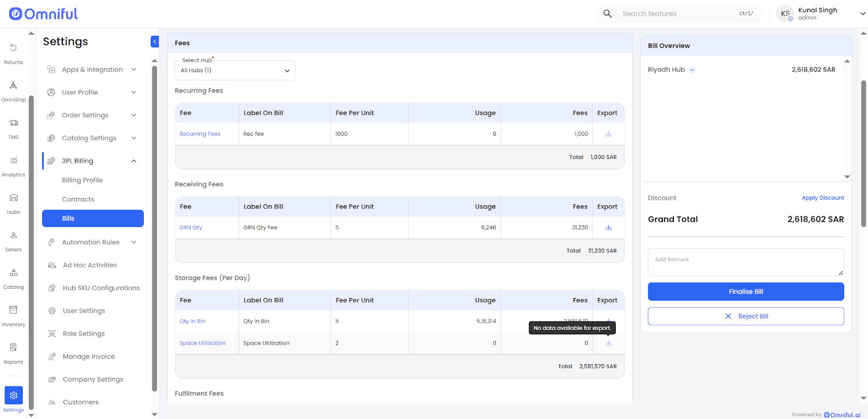This screenshot has width=868, height=419.
Task: Open the Inventory sidebar icon
Action: coord(13,315)
